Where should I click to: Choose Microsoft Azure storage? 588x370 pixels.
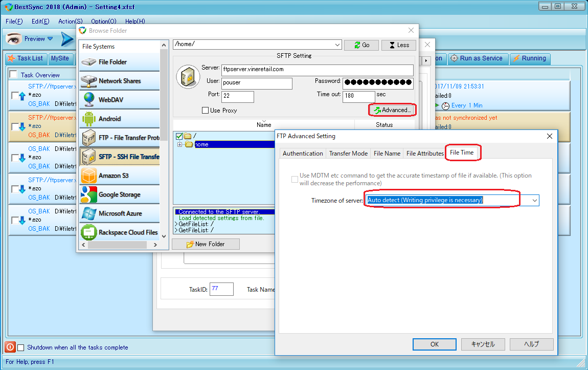(120, 213)
